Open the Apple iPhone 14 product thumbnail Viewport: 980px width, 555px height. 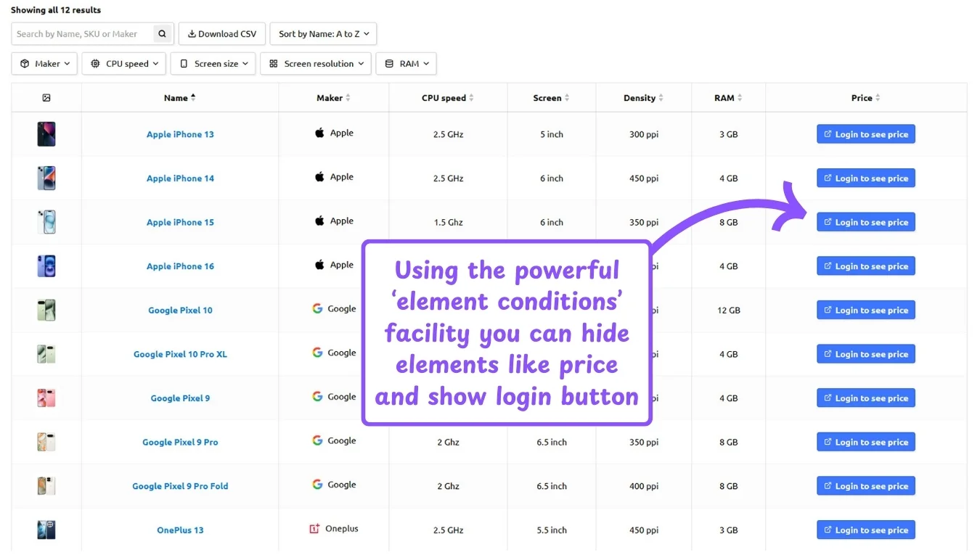click(46, 178)
